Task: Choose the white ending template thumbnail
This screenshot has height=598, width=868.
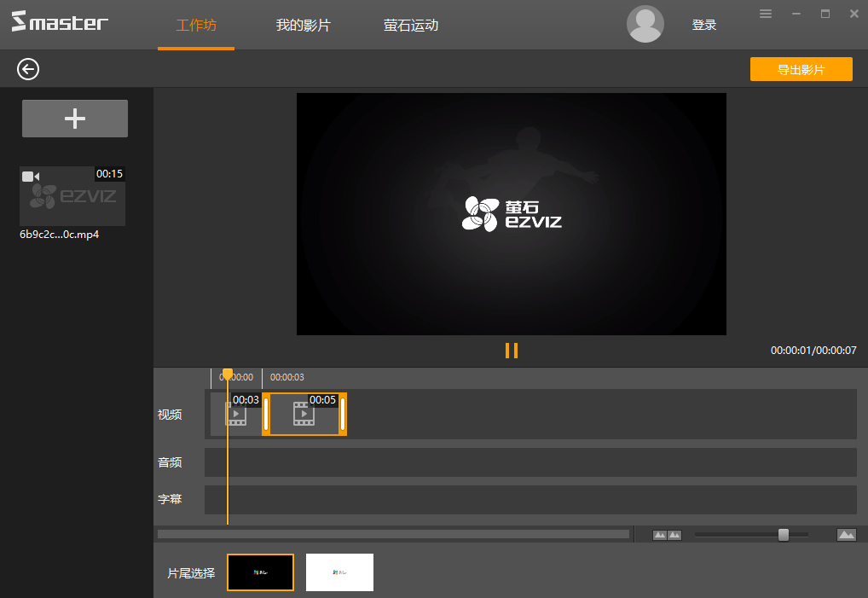Action: (x=339, y=572)
